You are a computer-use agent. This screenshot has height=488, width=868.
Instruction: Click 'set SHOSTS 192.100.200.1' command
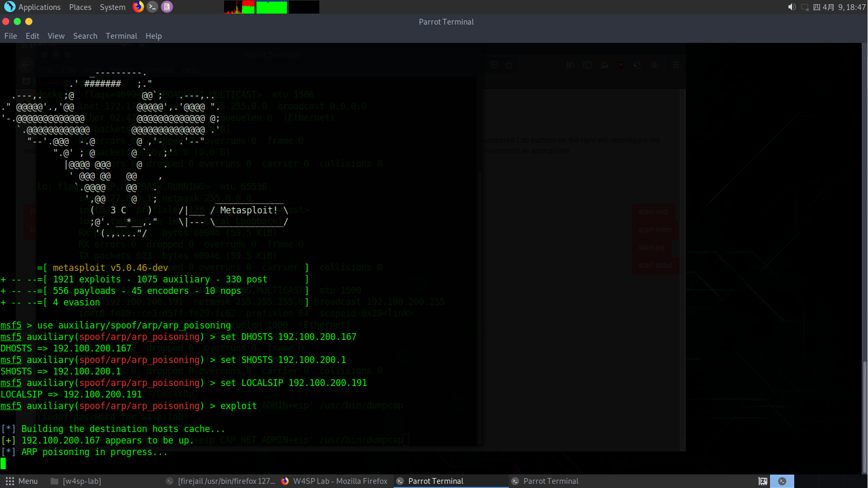283,360
